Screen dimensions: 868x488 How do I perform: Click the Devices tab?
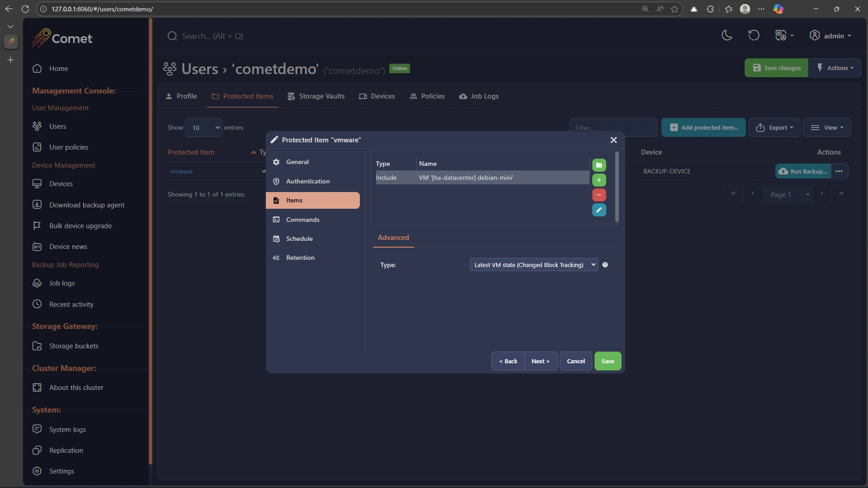pyautogui.click(x=377, y=96)
